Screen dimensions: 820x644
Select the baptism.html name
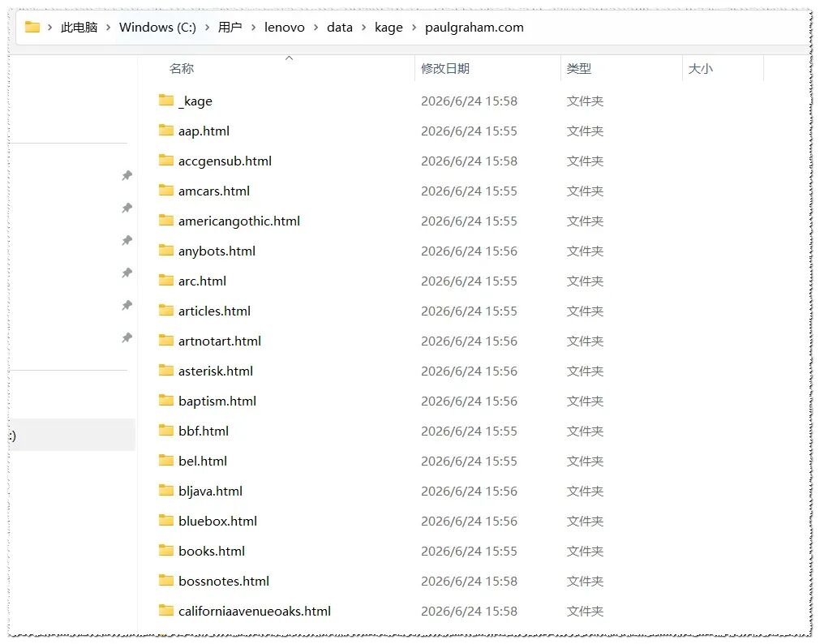click(217, 401)
